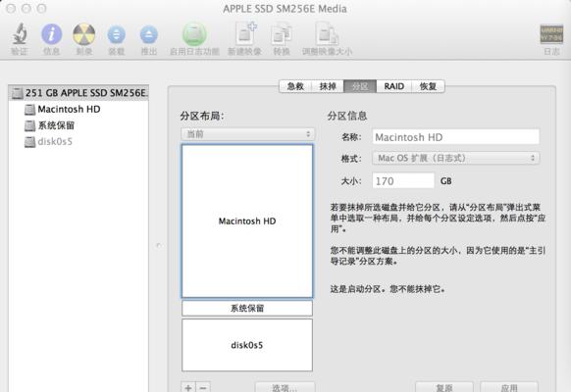This screenshot has height=392, width=571.
Task: Click the Convert image toolbar icon
Action: [x=282, y=34]
